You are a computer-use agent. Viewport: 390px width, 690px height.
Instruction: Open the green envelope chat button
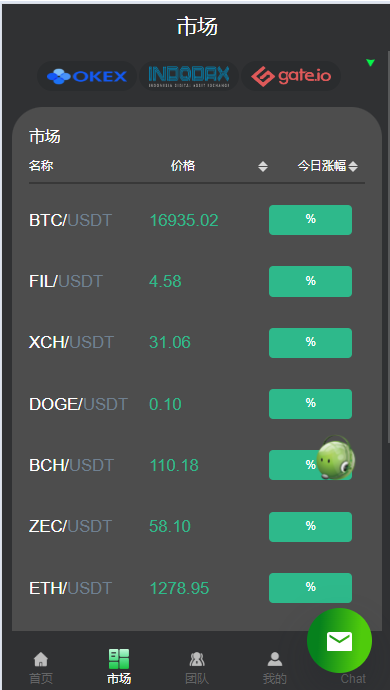[339, 641]
